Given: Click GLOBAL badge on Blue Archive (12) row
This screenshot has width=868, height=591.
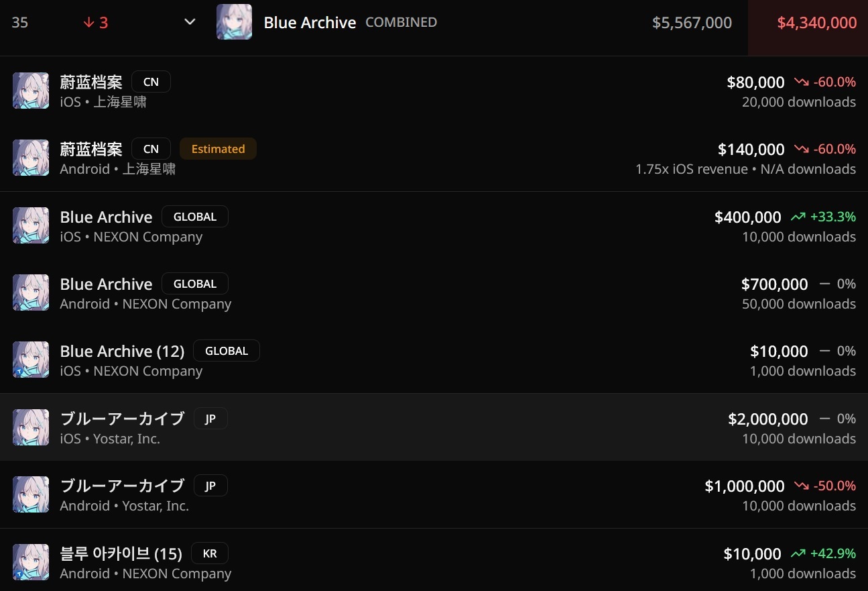Looking at the screenshot, I should tap(227, 351).
